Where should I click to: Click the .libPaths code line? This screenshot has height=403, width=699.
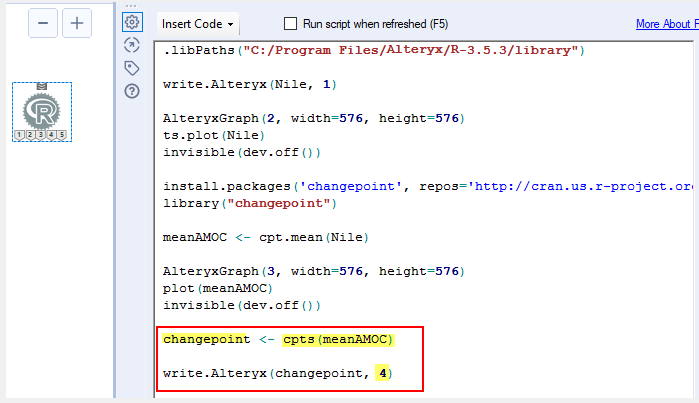coord(374,50)
